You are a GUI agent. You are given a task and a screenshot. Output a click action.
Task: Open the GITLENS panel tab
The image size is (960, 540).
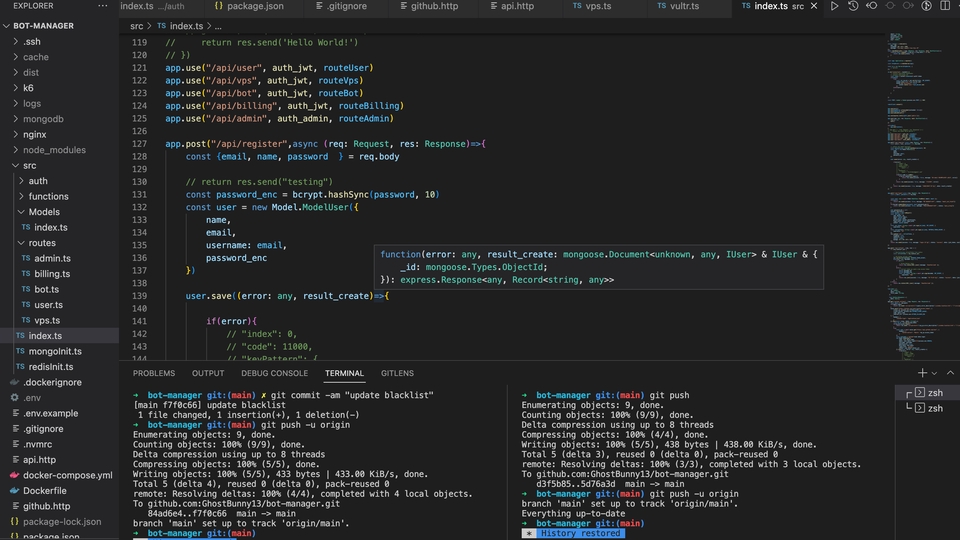click(x=397, y=373)
